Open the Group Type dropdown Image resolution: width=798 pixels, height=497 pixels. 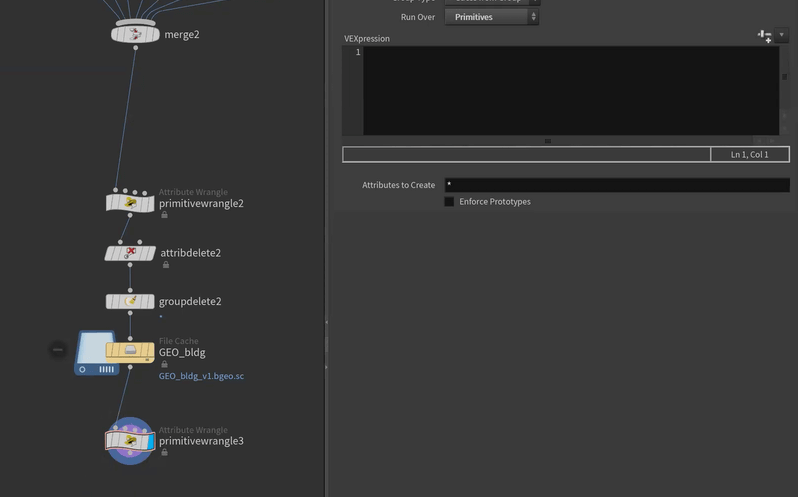(x=491, y=1)
